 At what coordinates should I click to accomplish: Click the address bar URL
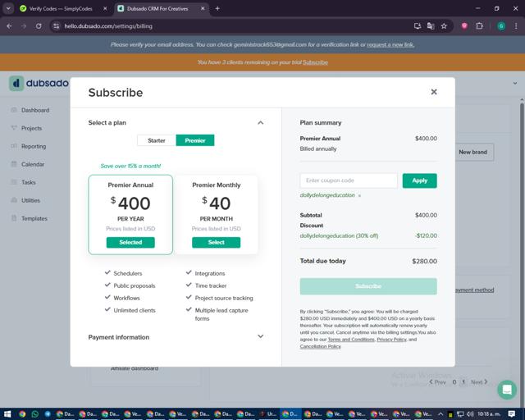click(x=108, y=26)
